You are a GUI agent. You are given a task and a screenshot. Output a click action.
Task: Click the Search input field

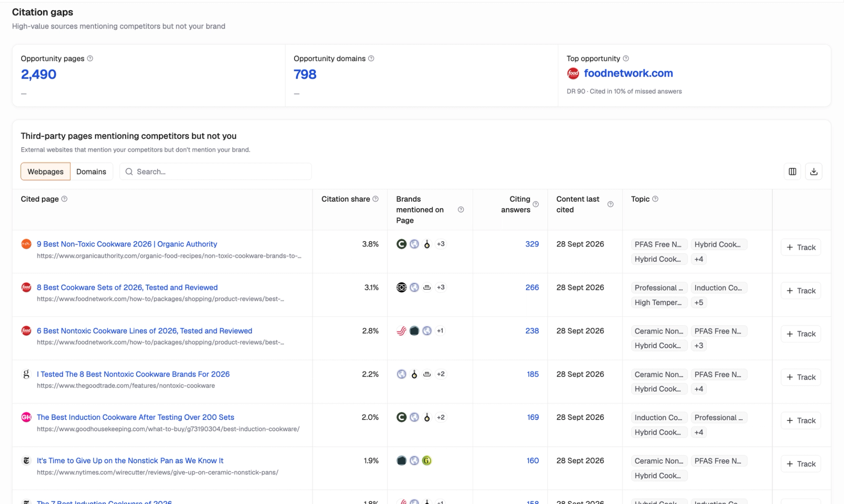215,171
